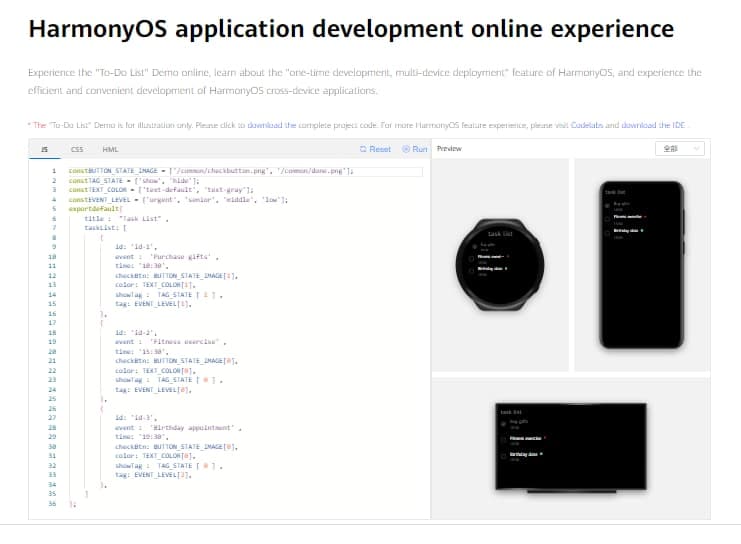Screen dimensions: 741x544
Task: Click the "id: 'id-1'" code line
Action: tap(136, 247)
